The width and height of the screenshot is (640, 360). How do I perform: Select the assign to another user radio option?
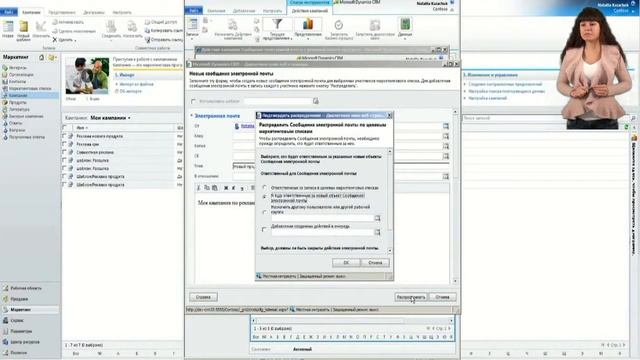(264, 212)
